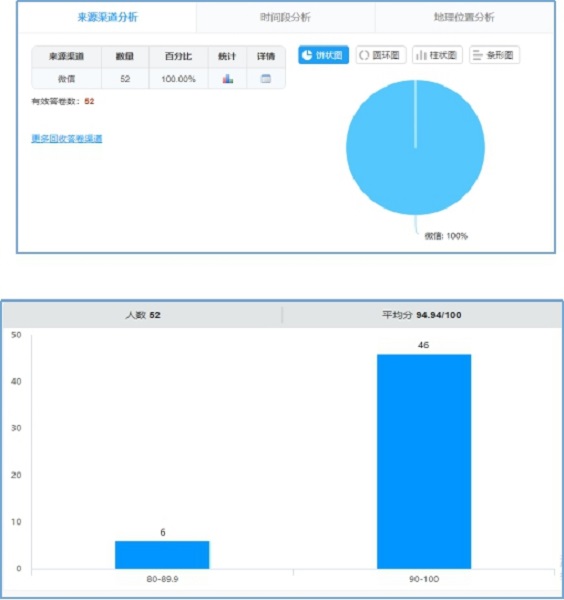
Task: Click the 数量 column header
Action: tap(125, 57)
